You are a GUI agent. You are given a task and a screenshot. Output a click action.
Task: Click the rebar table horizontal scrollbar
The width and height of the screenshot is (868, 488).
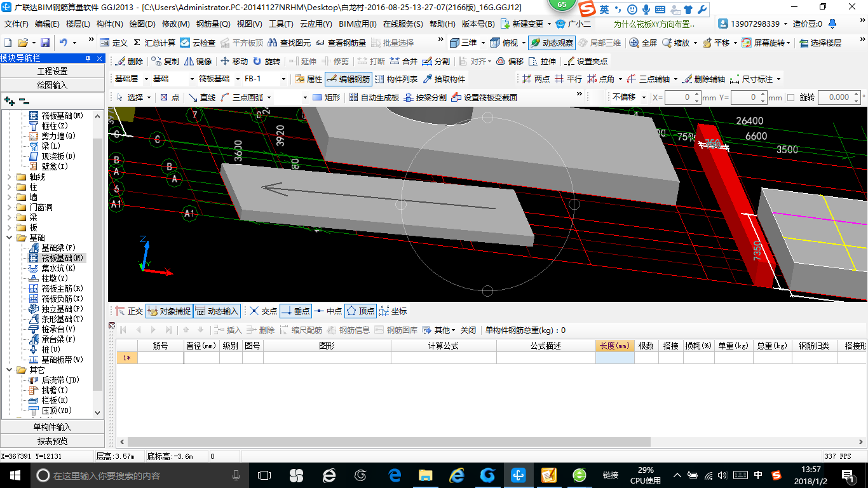tap(389, 442)
